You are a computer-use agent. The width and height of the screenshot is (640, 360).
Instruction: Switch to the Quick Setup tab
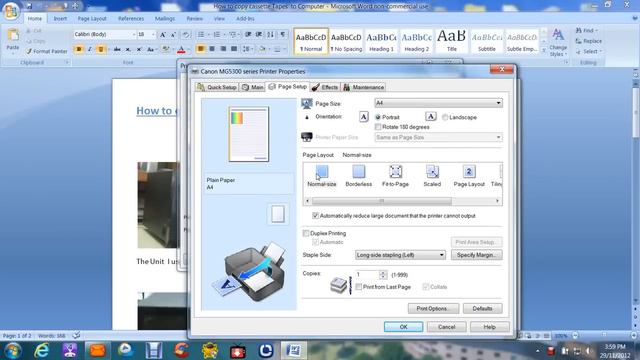point(217,87)
